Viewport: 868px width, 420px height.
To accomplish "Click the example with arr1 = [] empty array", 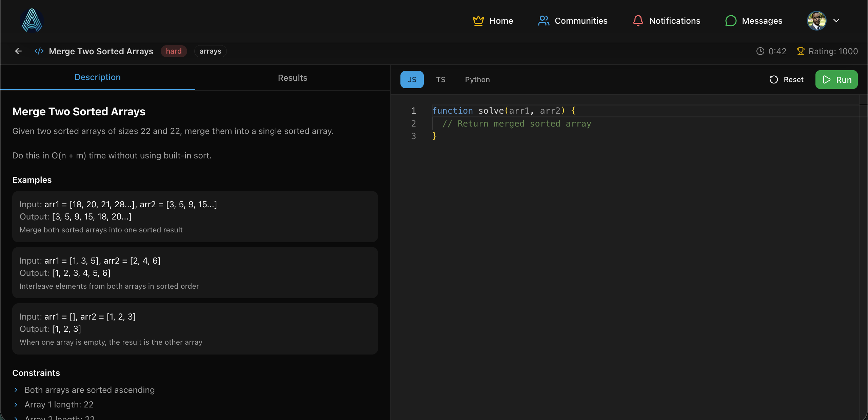I will 195,329.
